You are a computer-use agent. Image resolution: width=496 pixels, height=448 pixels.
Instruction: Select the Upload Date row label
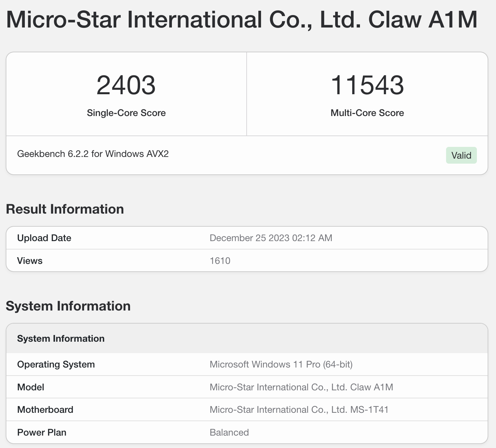tap(44, 238)
